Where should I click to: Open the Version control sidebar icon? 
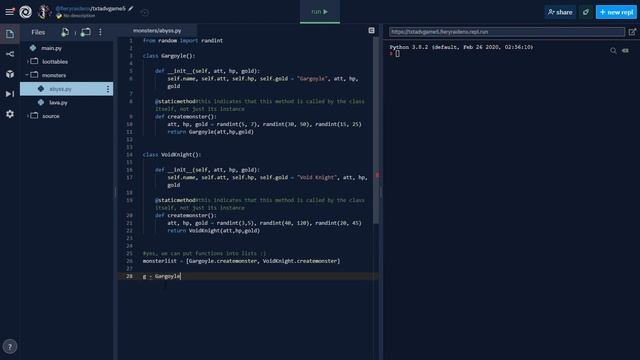[10, 54]
